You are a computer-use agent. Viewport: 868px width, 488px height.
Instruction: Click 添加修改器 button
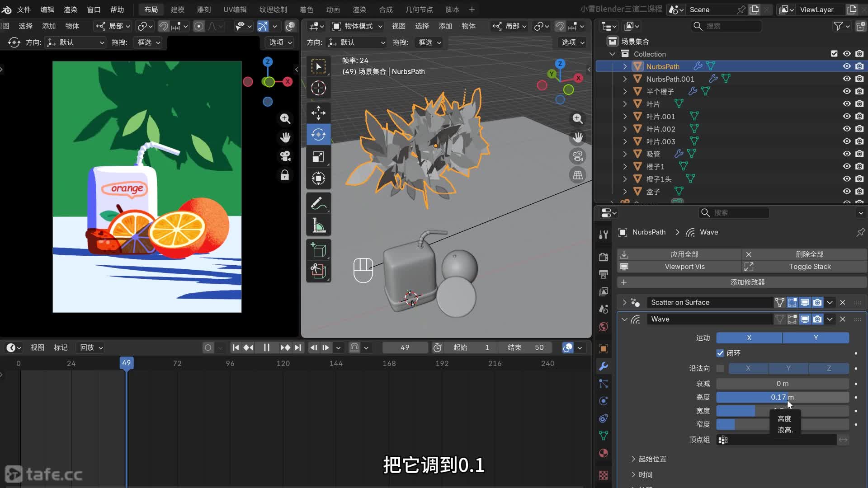(742, 282)
